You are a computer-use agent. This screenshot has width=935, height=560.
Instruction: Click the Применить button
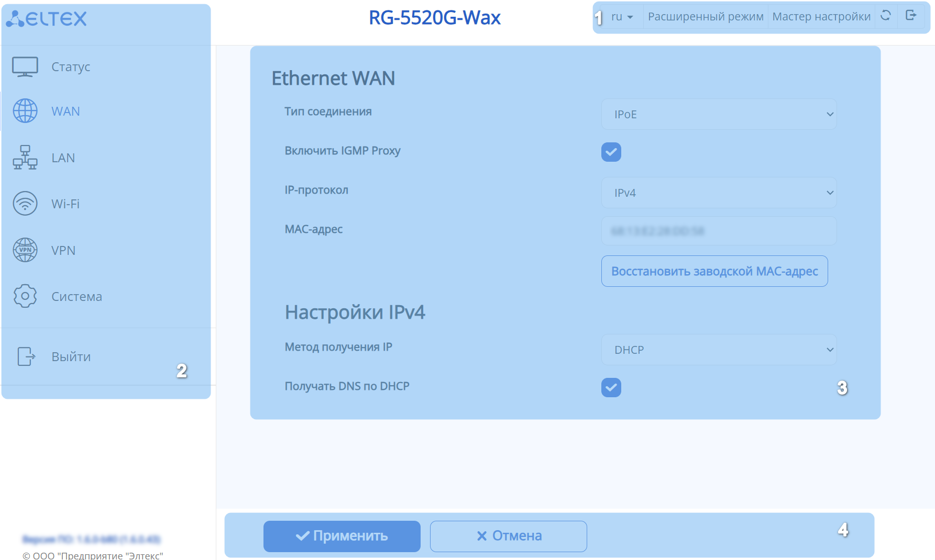342,536
